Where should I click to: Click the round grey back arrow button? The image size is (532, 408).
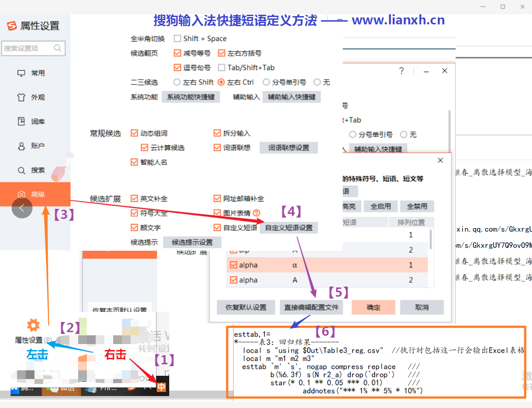[x=22, y=208]
